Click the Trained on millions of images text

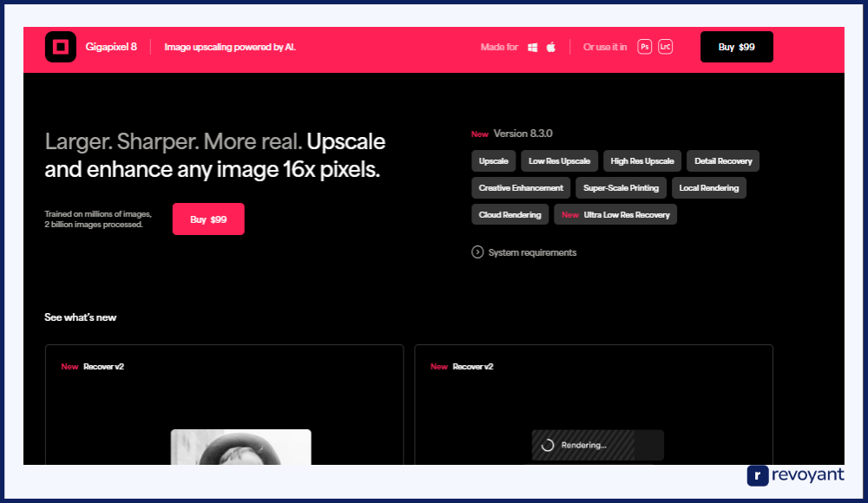click(98, 219)
